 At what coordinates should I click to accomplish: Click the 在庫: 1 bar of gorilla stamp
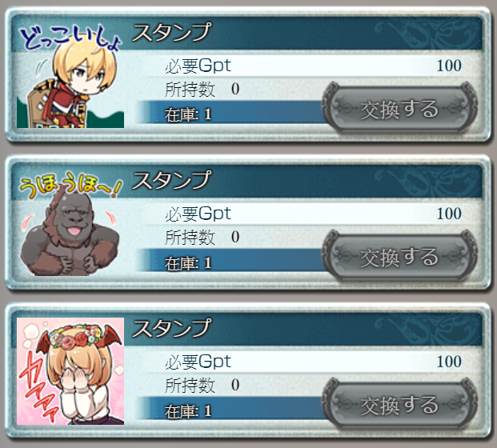(233, 262)
